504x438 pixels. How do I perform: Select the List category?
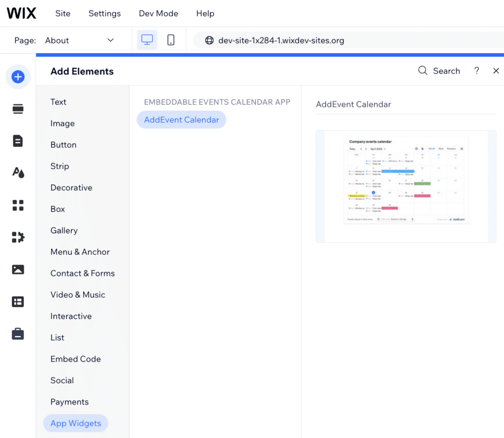[x=57, y=337]
